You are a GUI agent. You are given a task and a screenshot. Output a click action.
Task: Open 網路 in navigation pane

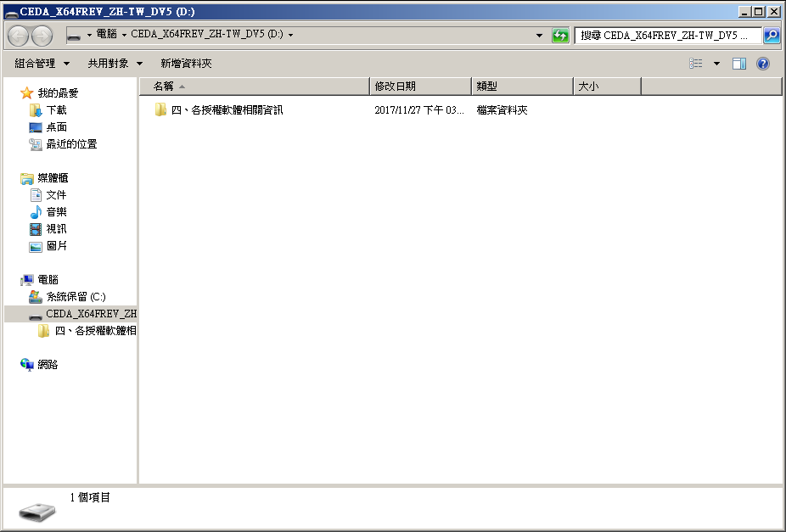coord(48,365)
